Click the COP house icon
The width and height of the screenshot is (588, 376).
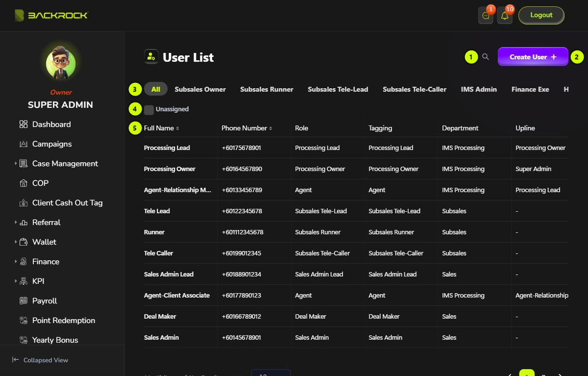coord(24,183)
